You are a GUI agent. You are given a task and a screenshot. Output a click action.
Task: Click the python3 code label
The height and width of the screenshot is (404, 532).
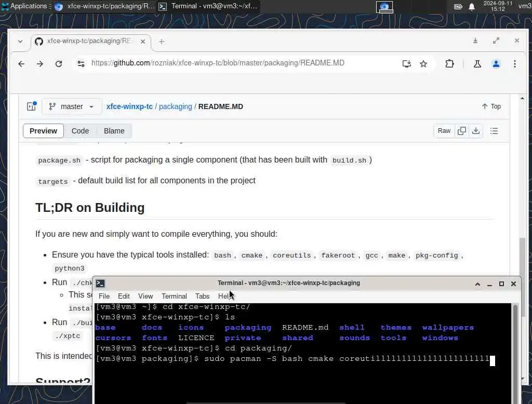click(70, 268)
